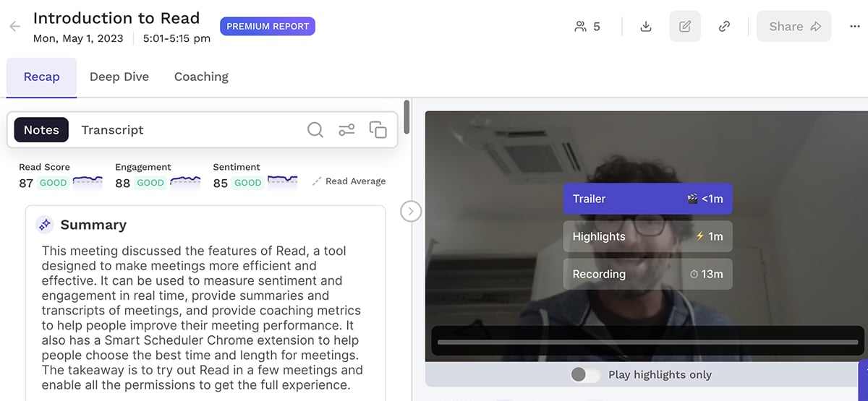Collapse the panel with the chevron arrow
This screenshot has width=868, height=401.
[411, 211]
